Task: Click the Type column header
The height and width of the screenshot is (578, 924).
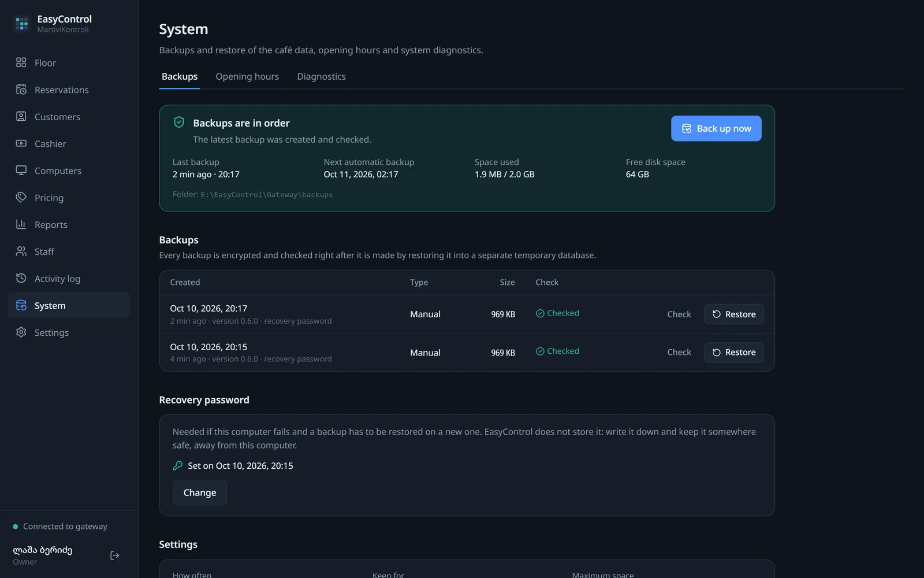Action: [x=419, y=282]
